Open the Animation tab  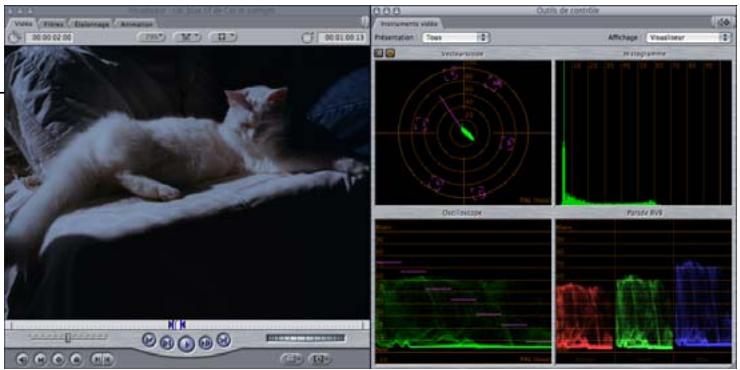click(135, 23)
